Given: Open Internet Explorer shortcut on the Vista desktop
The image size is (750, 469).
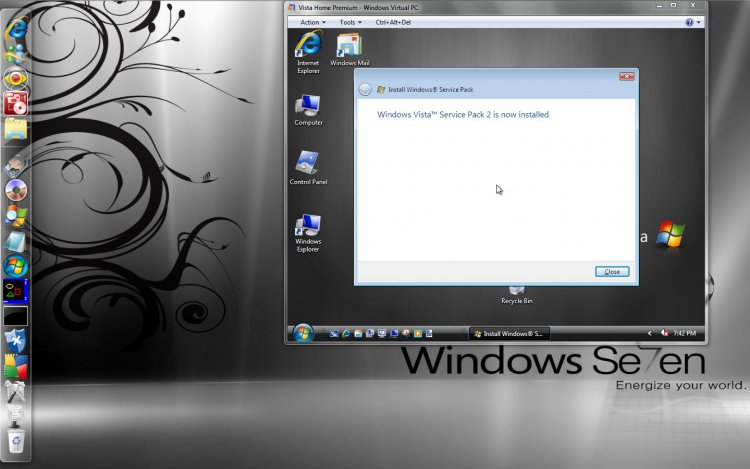Looking at the screenshot, I should [x=309, y=52].
